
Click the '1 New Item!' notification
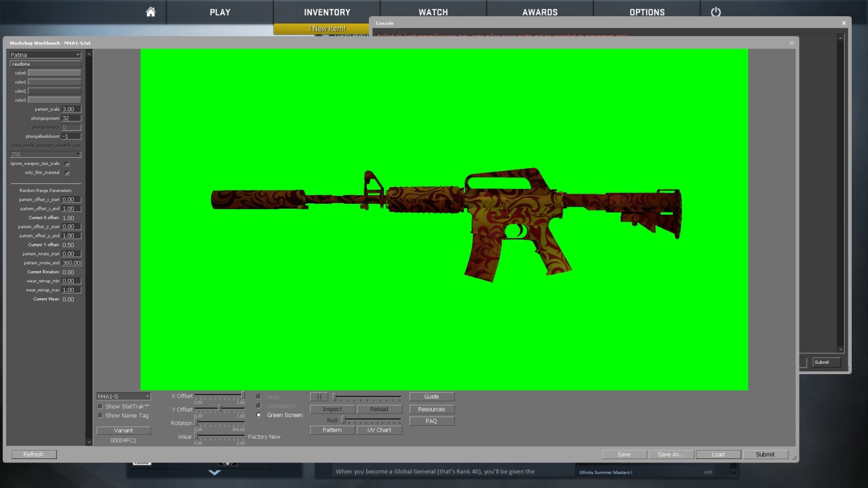click(327, 29)
